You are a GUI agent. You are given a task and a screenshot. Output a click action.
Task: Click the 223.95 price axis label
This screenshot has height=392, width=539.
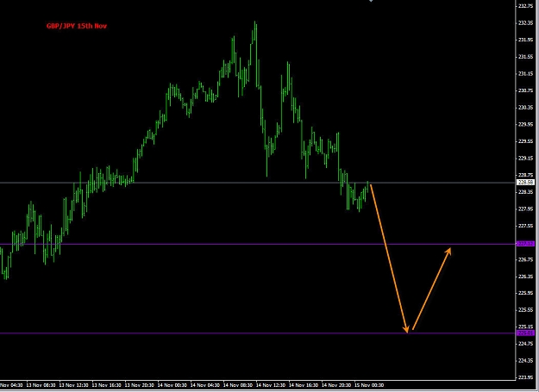coord(525,377)
